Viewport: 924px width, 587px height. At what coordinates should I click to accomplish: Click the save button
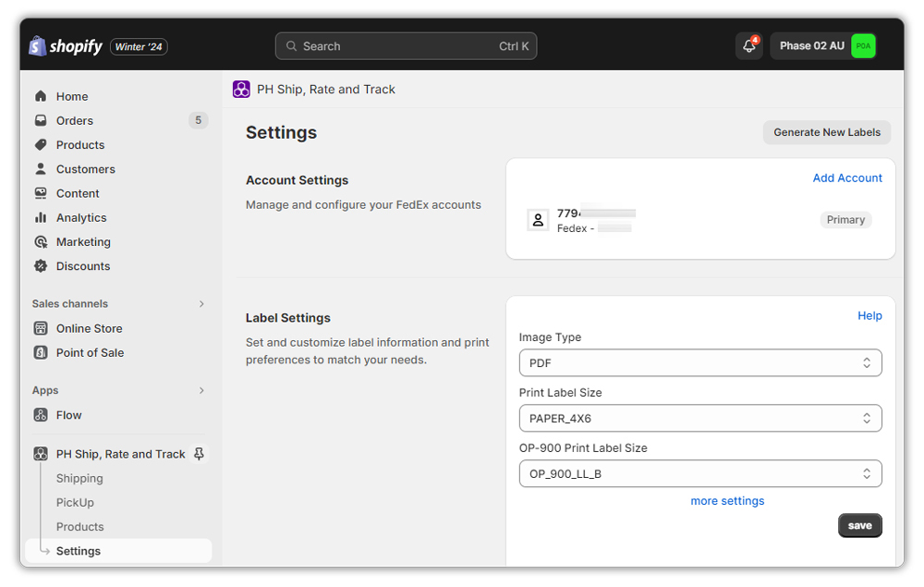pos(859,526)
